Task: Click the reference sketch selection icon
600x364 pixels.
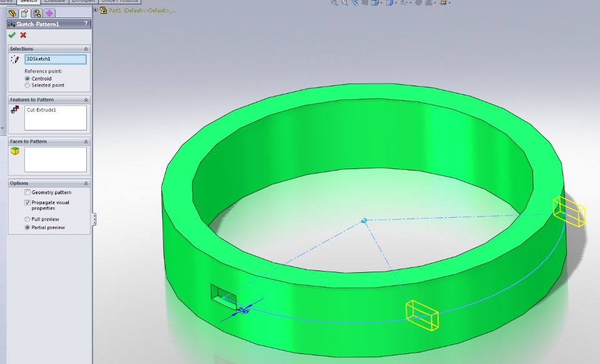Action: coord(15,59)
